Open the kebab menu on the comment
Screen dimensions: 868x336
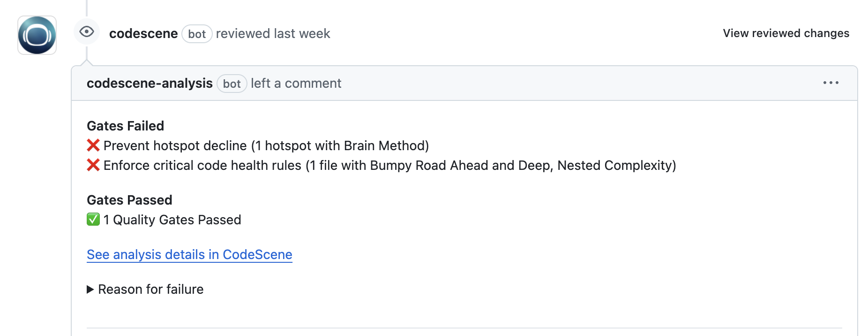pyautogui.click(x=831, y=83)
